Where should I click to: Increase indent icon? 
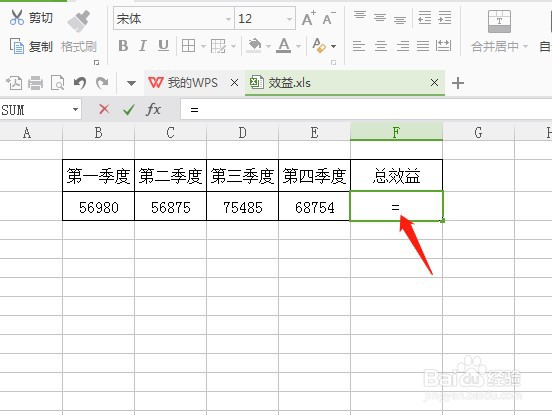point(445,17)
